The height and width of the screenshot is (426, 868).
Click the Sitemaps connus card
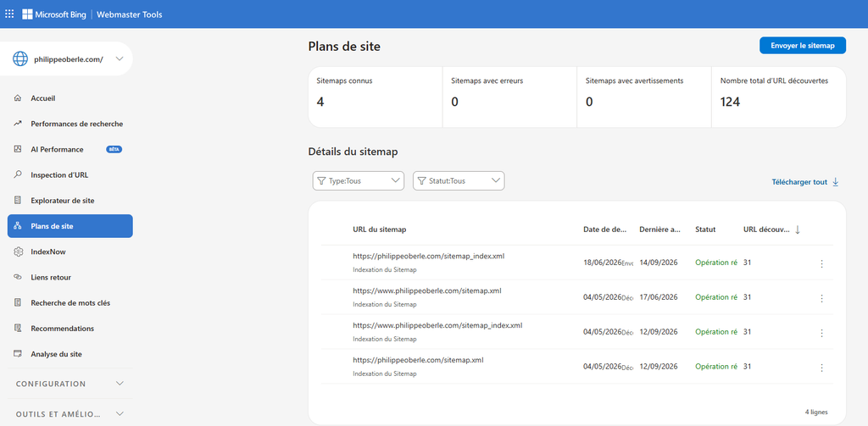[x=376, y=97]
